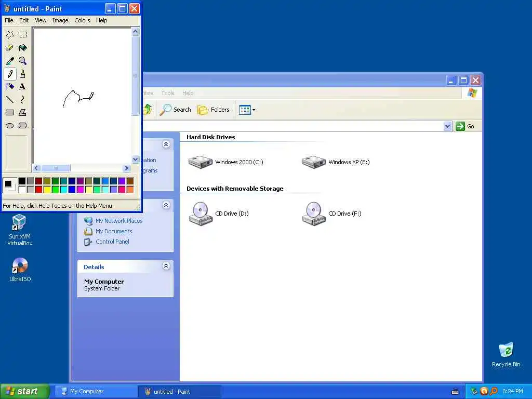Switch to My Computer taskbar button
Viewport: 532px width, 399px height.
coord(96,392)
